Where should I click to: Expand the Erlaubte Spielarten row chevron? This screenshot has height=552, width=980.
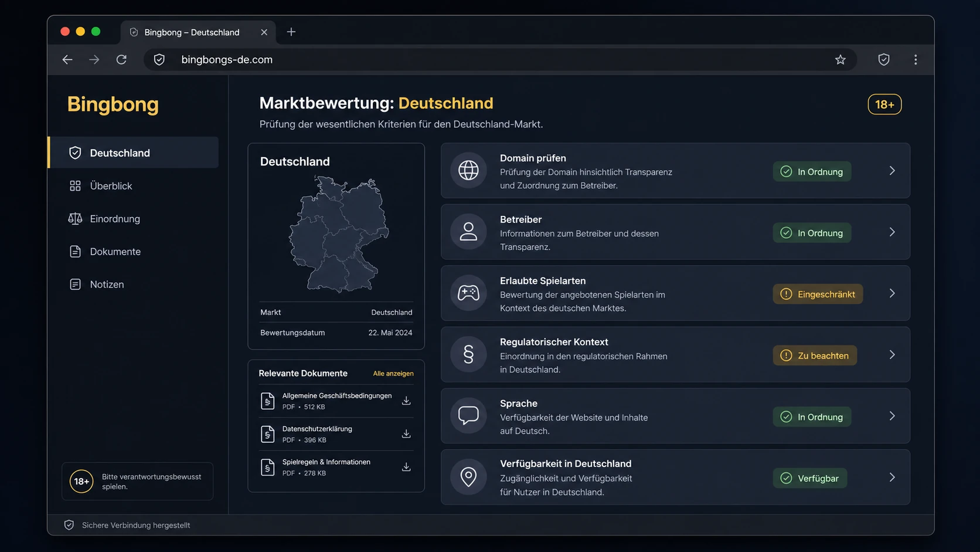coord(892,293)
